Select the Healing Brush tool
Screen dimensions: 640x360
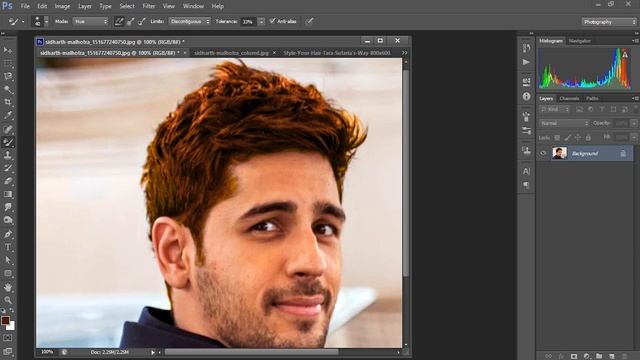[8, 129]
